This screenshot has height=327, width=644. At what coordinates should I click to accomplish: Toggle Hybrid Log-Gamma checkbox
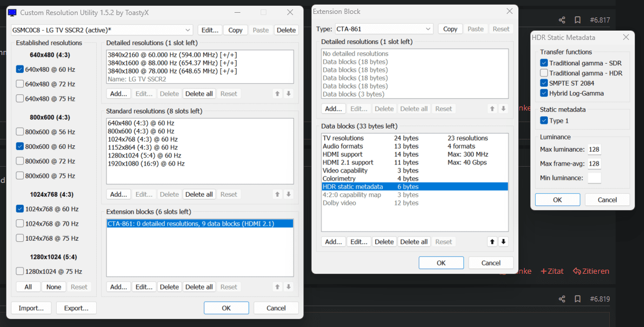point(544,93)
